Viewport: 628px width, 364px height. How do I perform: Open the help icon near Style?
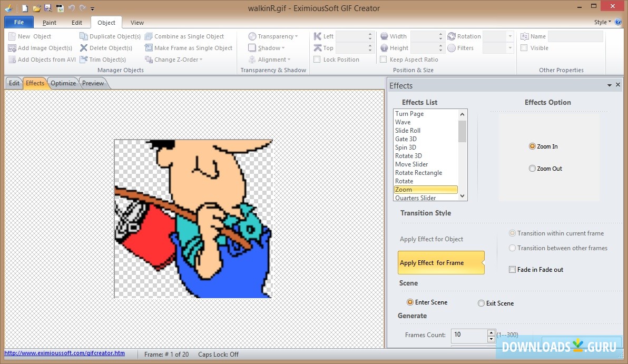618,22
